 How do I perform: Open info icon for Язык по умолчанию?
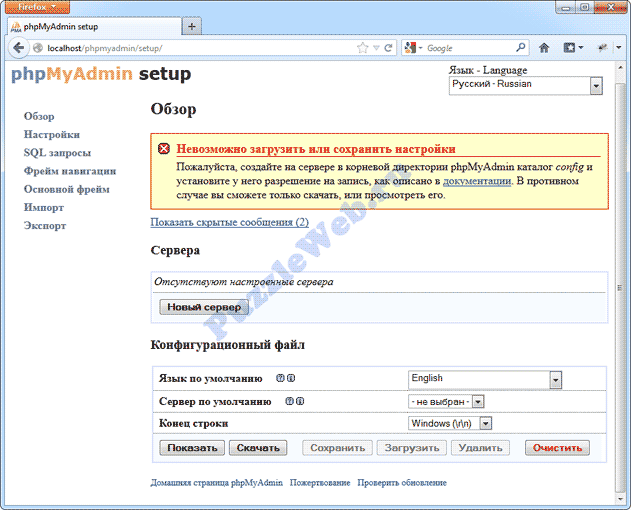click(x=291, y=378)
